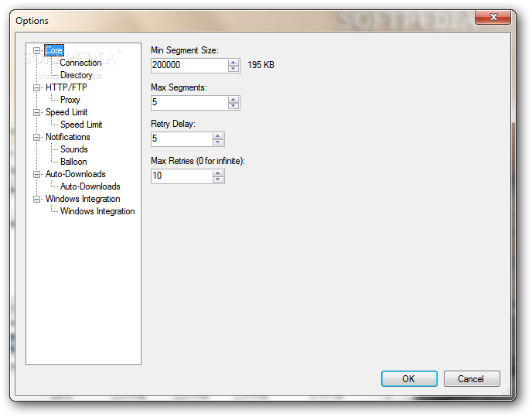Image resolution: width=532 pixels, height=417 pixels.
Task: Increase Min Segment Size with up arrow
Action: [234, 62]
